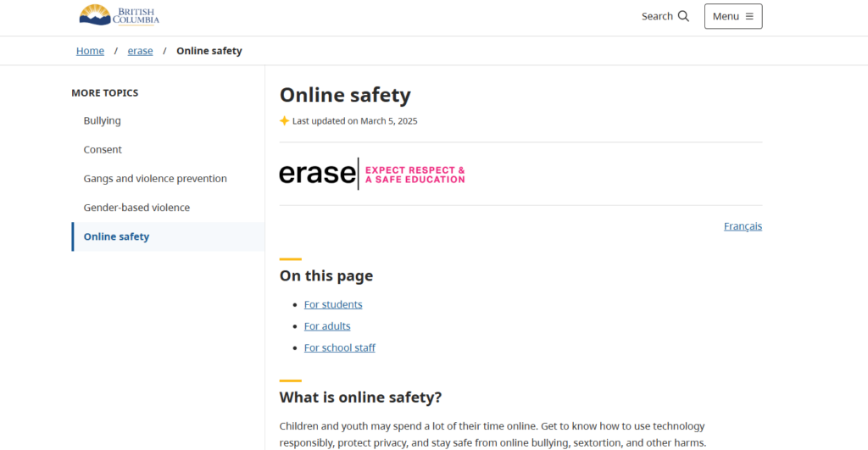Click the MORE TOPICS heading
This screenshot has height=450, width=868.
coord(104,93)
